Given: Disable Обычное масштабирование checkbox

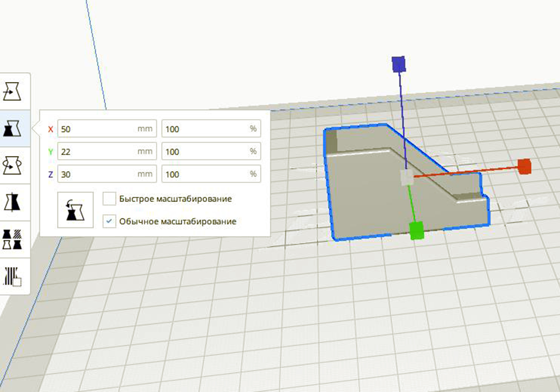Looking at the screenshot, I should 109,221.
